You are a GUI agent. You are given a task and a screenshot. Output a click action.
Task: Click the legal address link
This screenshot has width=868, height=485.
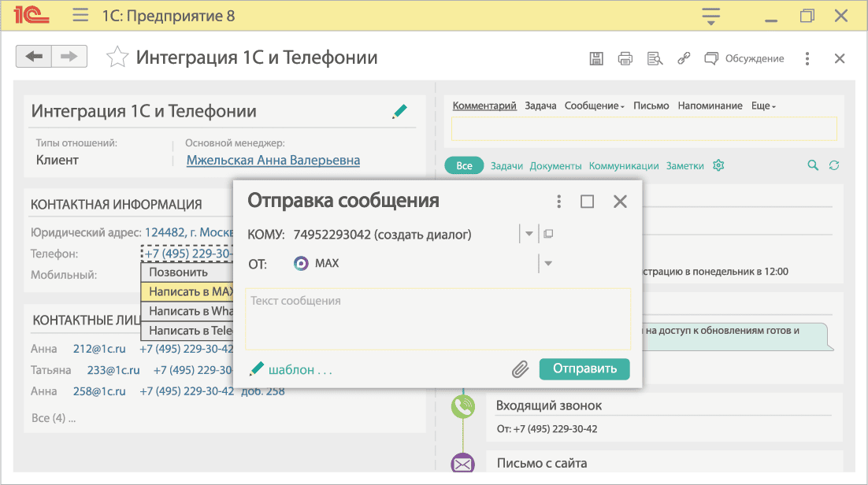click(189, 232)
